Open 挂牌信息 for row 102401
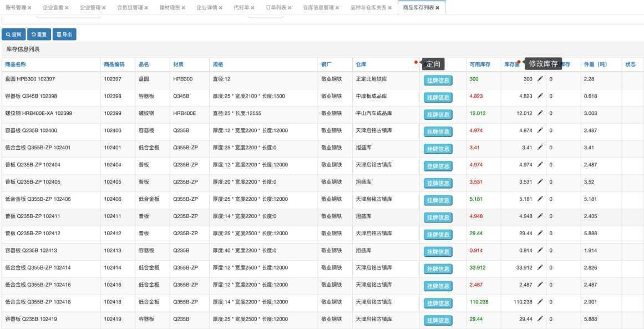This screenshot has height=329, width=644. coord(438,149)
